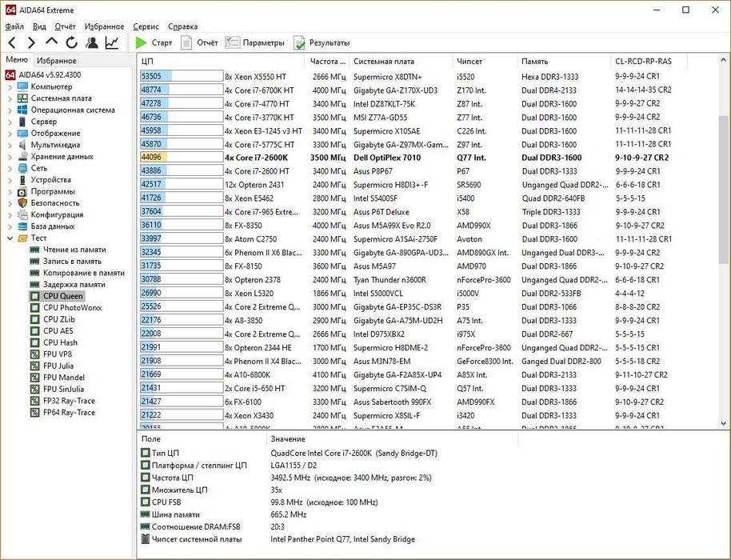Screen dimensions: 731x560
Task: Click the green Старт play icon
Action: 141,43
